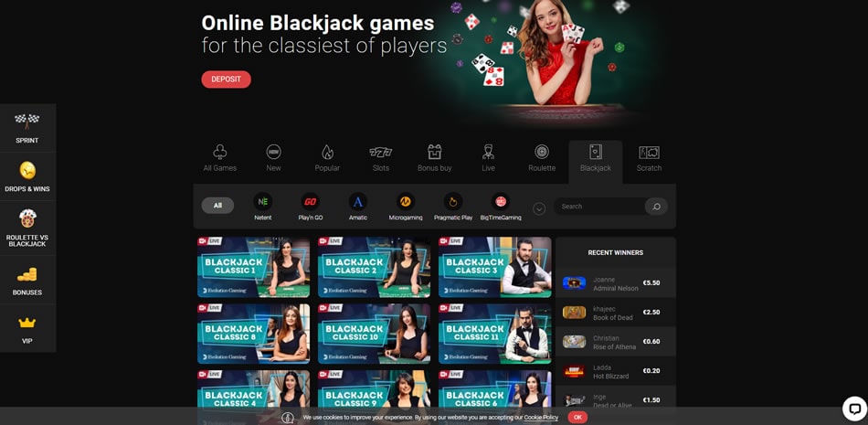Open the VIP crown section
Image resolution: width=868 pixels, height=425 pixels.
[x=27, y=328]
